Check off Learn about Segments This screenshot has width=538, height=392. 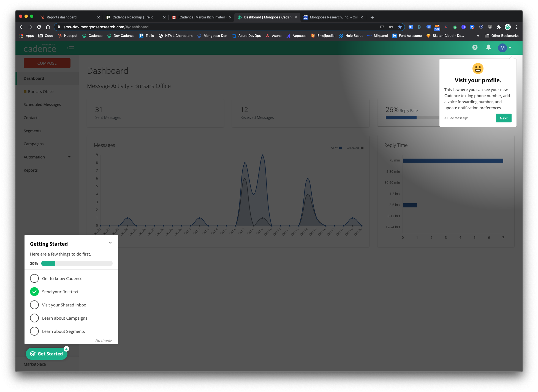tap(34, 331)
